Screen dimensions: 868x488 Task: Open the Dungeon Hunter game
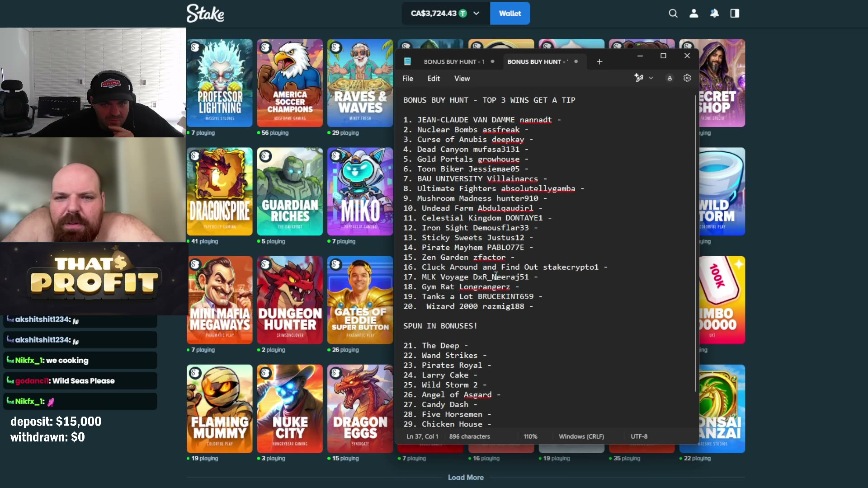click(x=290, y=300)
